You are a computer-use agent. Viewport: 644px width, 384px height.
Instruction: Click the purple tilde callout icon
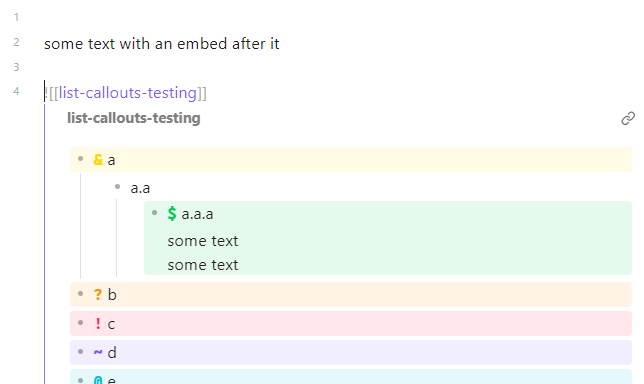tap(98, 352)
